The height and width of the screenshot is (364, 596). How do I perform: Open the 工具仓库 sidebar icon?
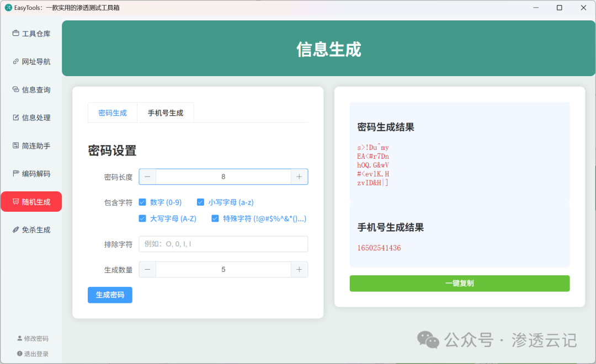[15, 33]
